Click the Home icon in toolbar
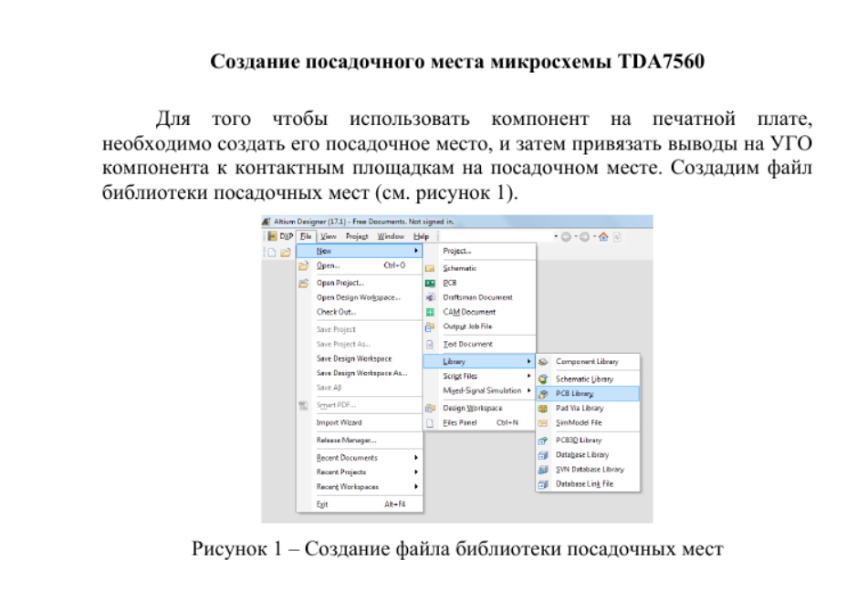The width and height of the screenshot is (868, 591). pyautogui.click(x=603, y=236)
